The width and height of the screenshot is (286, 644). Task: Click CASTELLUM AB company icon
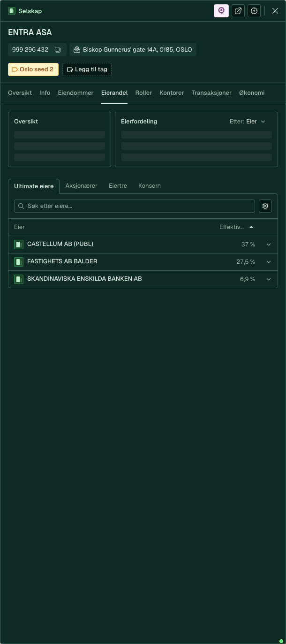[19, 245]
